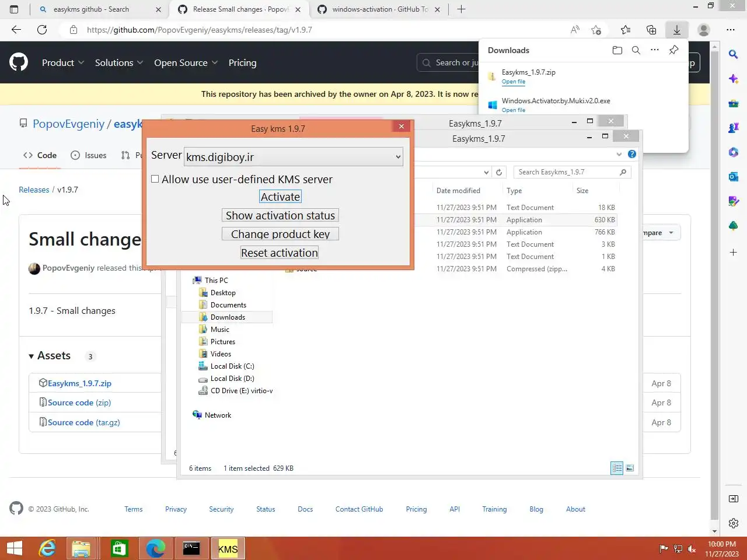The width and height of the screenshot is (747, 560).
Task: Download Easykms_1.9.7.zip asset link
Action: coord(79,383)
